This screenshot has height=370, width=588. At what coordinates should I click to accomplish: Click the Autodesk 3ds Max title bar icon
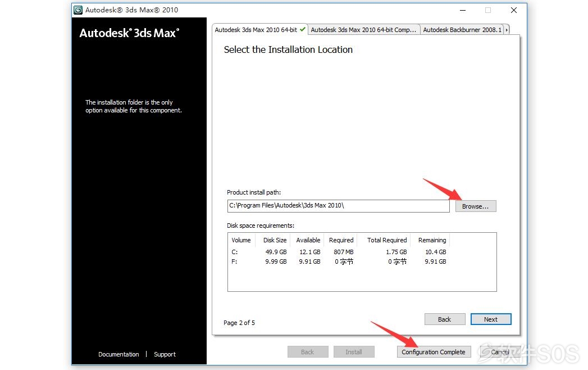[x=78, y=10]
